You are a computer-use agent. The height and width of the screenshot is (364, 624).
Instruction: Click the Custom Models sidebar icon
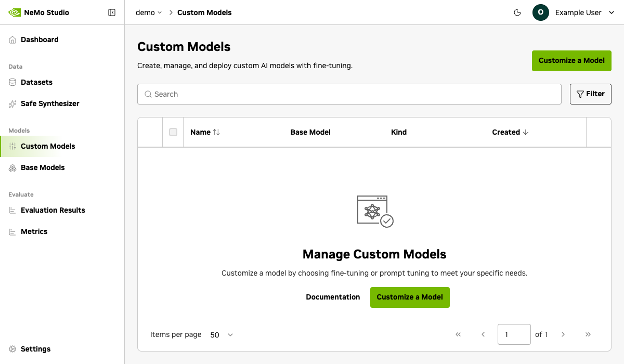[12, 146]
